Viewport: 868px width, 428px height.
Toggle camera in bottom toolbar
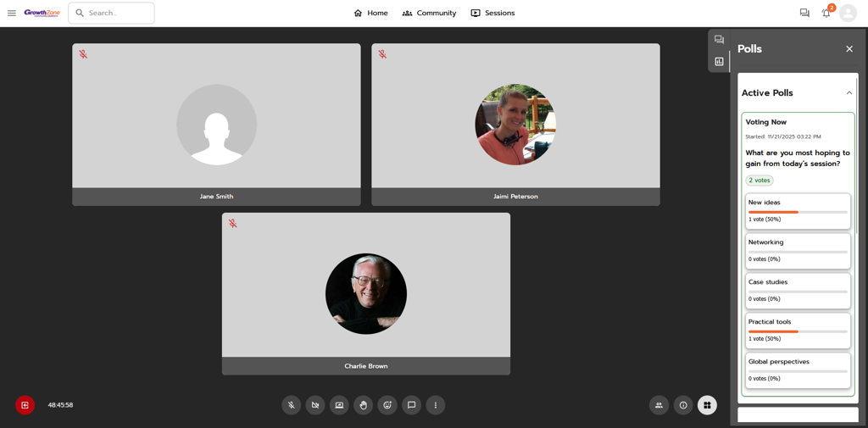(x=315, y=405)
